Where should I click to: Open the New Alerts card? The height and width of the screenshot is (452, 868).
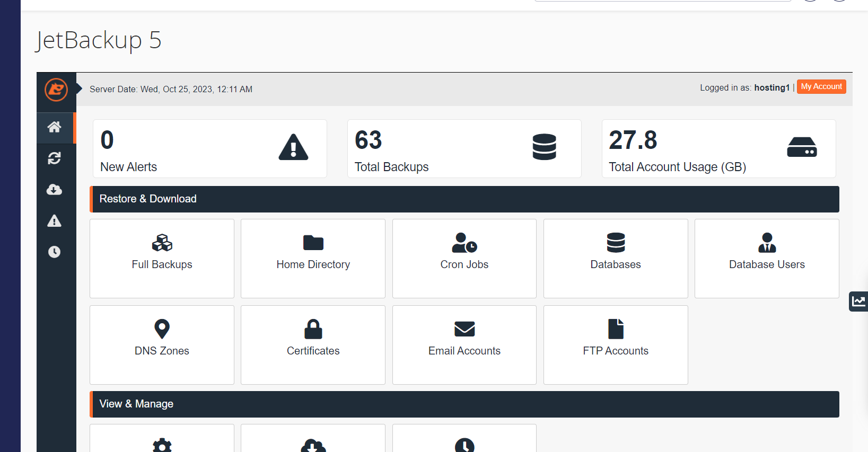210,148
